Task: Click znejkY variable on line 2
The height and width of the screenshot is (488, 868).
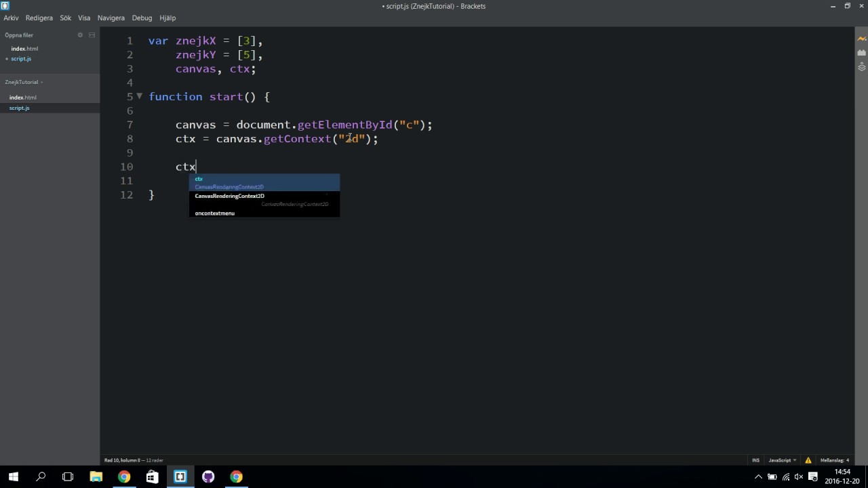Action: [196, 55]
